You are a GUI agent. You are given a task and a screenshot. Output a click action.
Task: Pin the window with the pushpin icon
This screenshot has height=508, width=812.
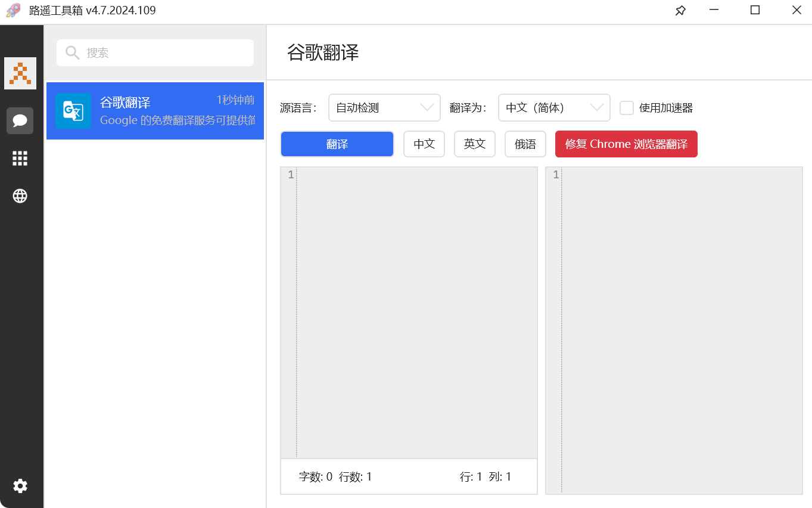pyautogui.click(x=680, y=11)
